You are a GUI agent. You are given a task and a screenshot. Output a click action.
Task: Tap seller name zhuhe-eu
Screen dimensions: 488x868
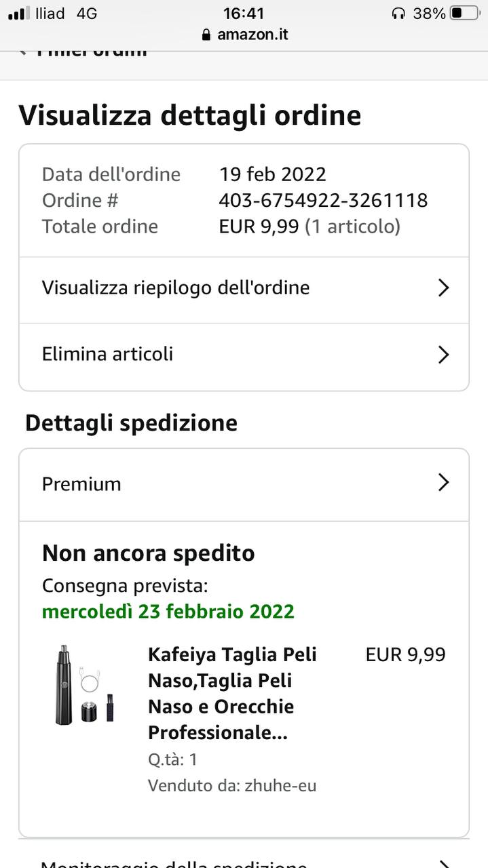(280, 786)
